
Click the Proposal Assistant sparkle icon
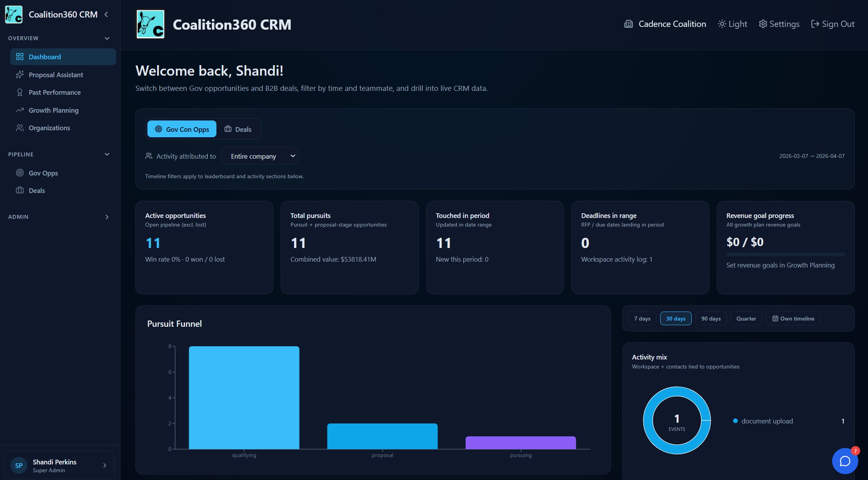click(19, 74)
